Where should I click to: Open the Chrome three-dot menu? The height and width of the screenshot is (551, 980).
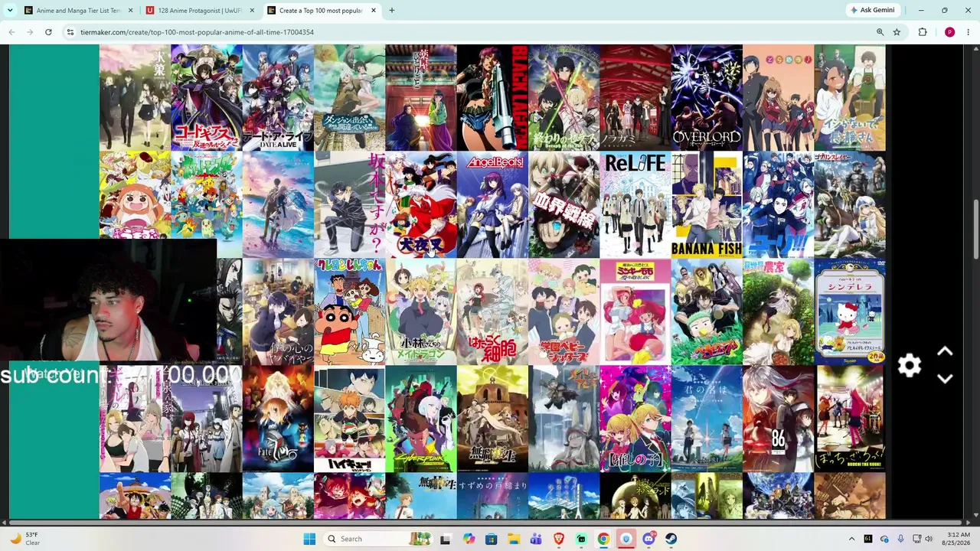tap(969, 32)
